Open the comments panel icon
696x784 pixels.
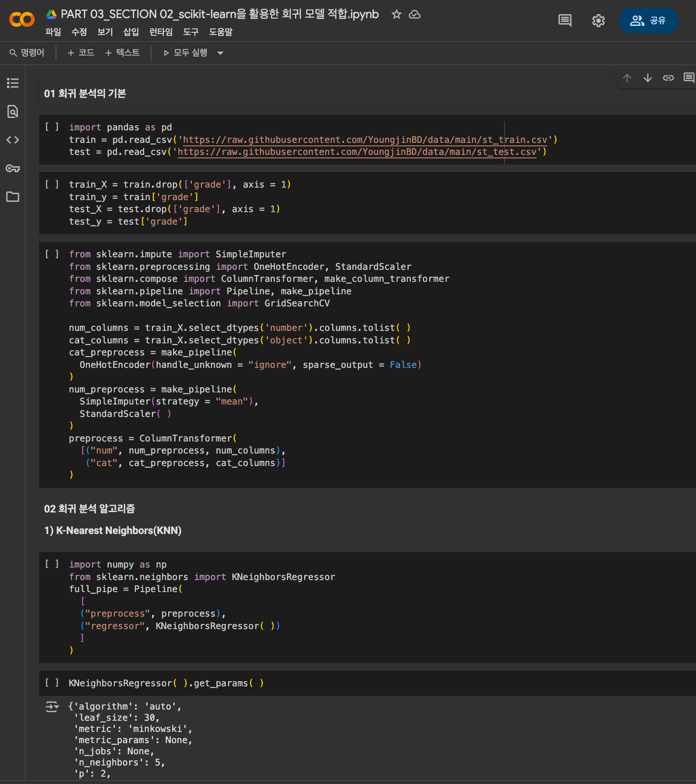click(565, 20)
